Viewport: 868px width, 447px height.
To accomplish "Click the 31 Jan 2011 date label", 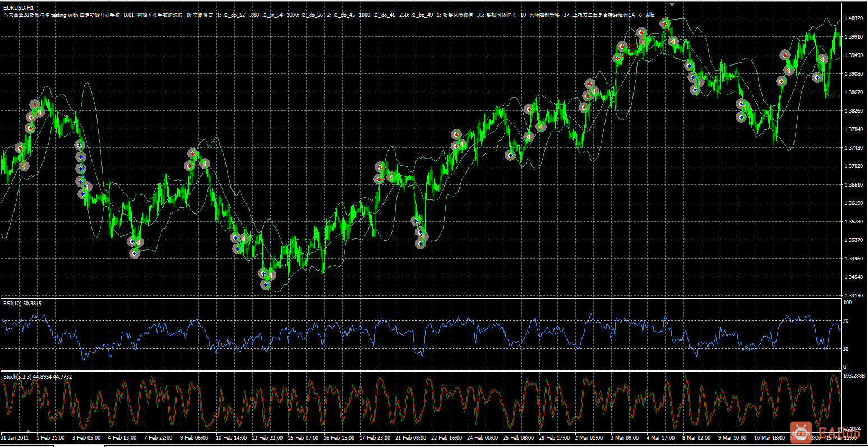I will coord(15,437).
